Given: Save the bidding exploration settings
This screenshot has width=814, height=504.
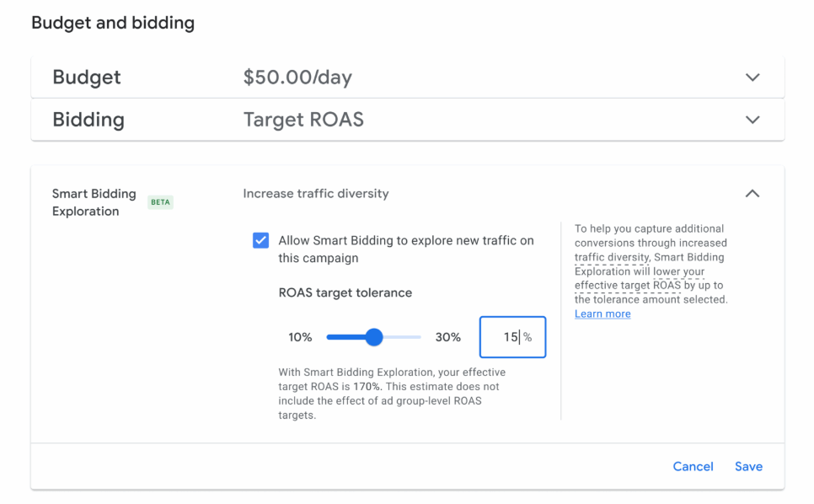Looking at the screenshot, I should (748, 466).
